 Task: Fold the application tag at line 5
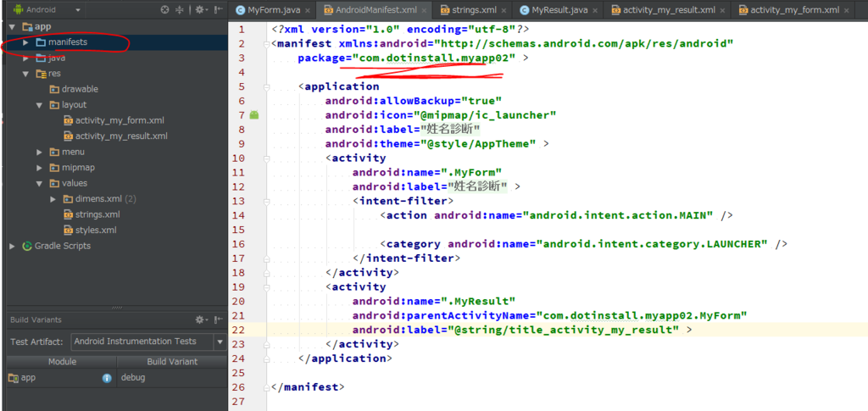point(267,86)
